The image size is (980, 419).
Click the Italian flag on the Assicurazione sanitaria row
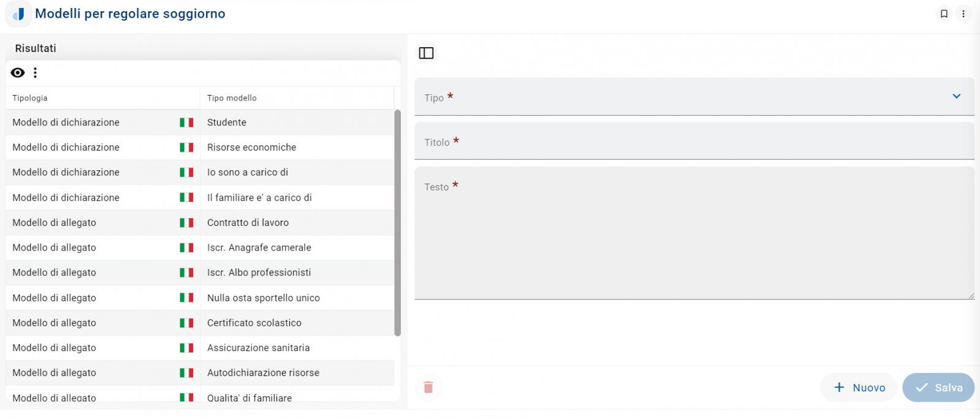(x=186, y=348)
